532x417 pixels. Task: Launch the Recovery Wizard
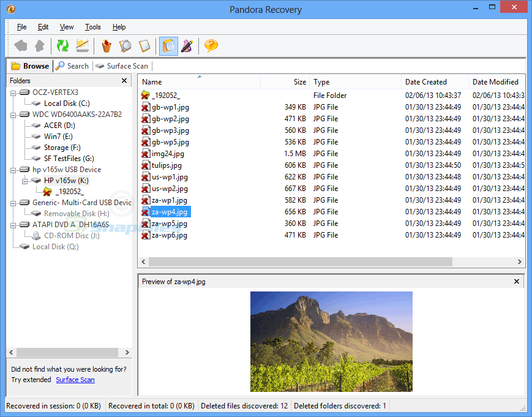tap(188, 46)
